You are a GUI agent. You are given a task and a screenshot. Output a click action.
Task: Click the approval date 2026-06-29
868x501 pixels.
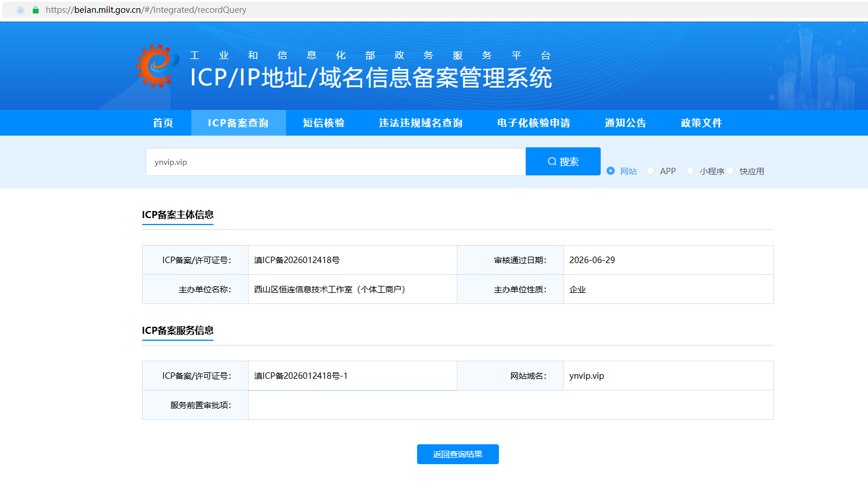pyautogui.click(x=592, y=260)
